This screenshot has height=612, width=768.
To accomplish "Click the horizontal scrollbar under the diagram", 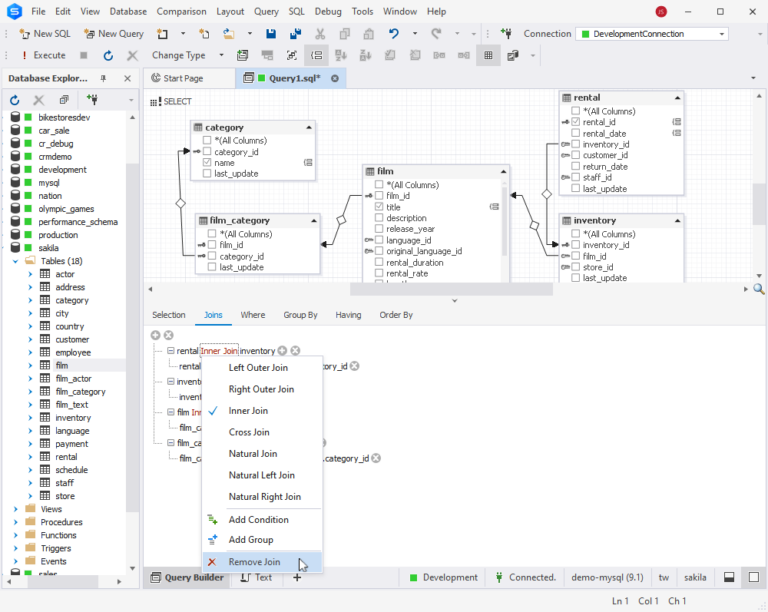I will (451, 289).
